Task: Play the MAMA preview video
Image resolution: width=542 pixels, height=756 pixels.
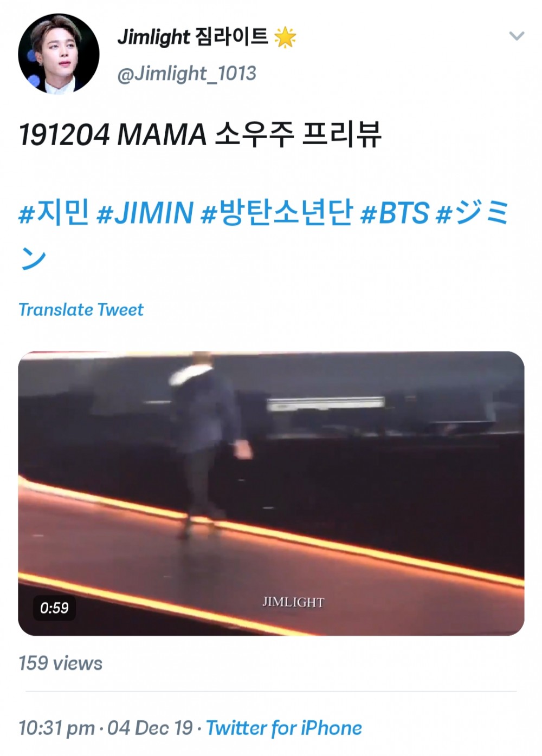Action: pos(271,493)
